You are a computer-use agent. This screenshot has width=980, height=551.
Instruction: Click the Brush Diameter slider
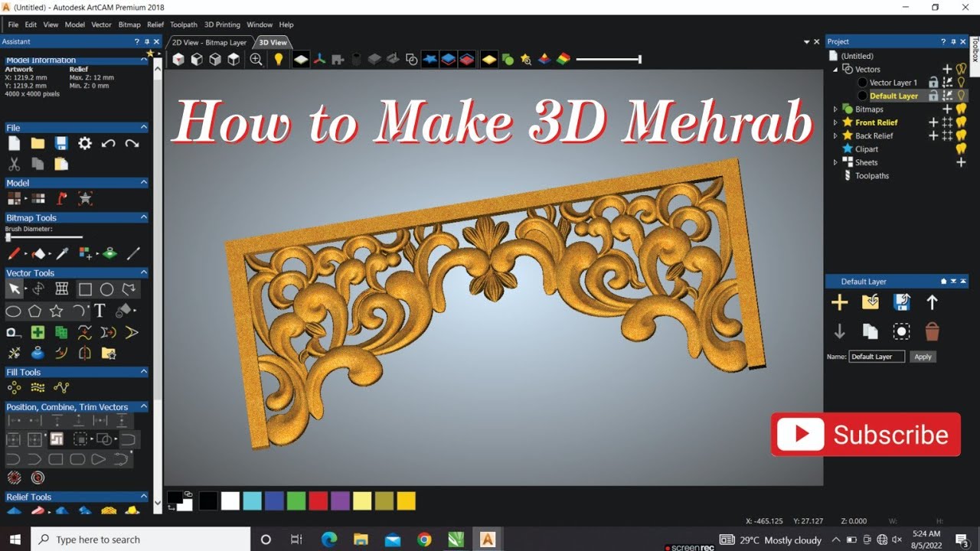click(44, 237)
